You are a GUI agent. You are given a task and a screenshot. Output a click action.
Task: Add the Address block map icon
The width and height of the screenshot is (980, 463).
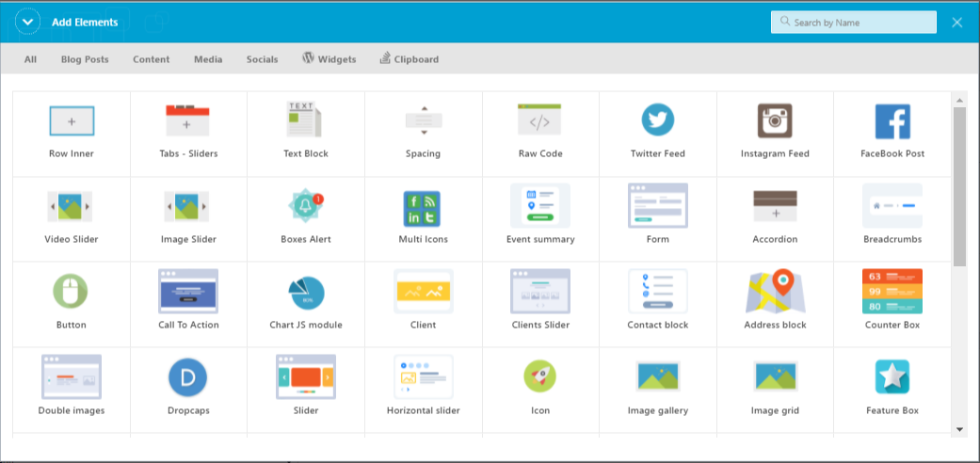tap(775, 292)
